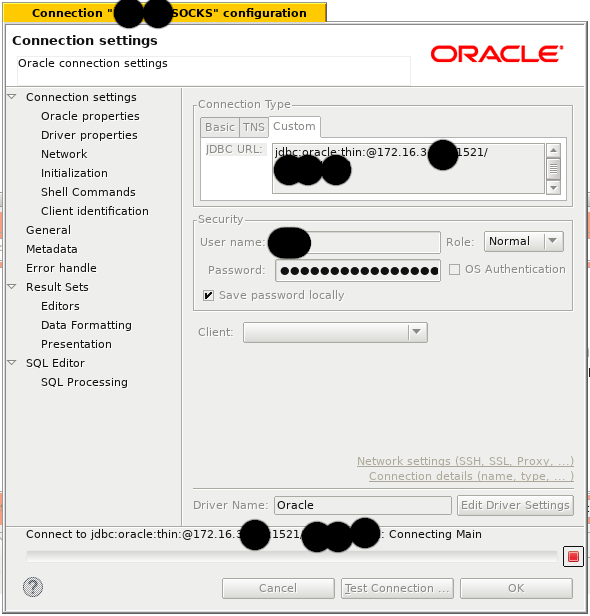Click the Password input field

(358, 271)
